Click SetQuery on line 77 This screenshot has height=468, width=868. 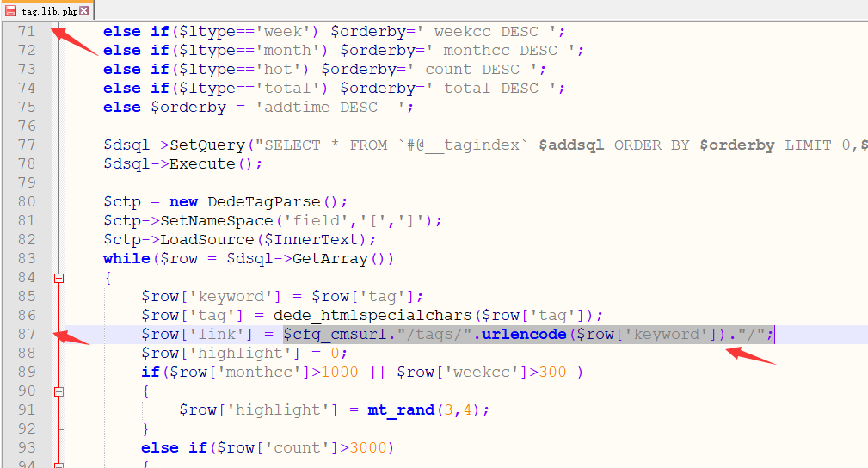tap(203, 145)
